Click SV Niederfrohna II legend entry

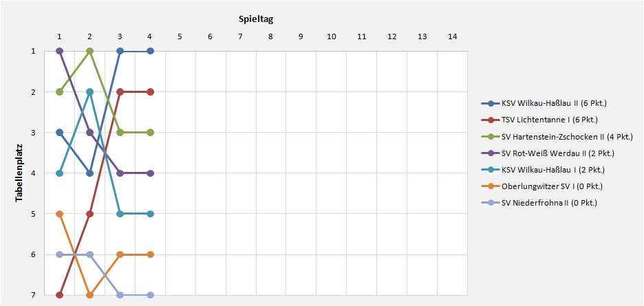tap(539, 202)
